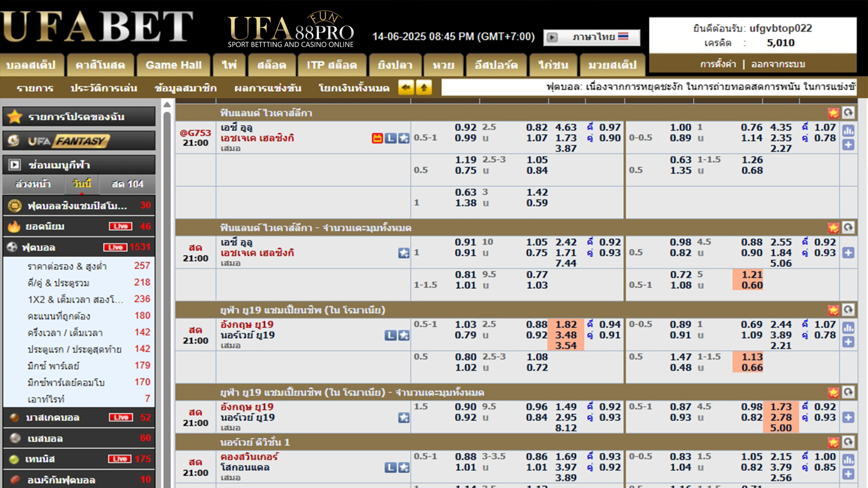868x488 pixels.
Task: Expand more bets plus for เอชี อูลู main match
Action: [848, 145]
